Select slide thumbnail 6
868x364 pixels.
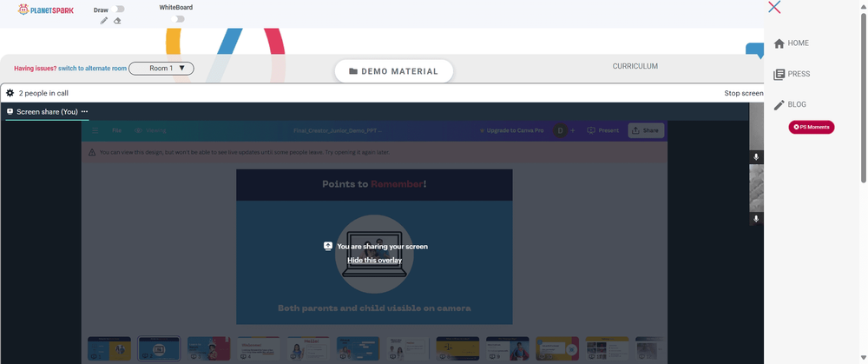[x=358, y=348]
